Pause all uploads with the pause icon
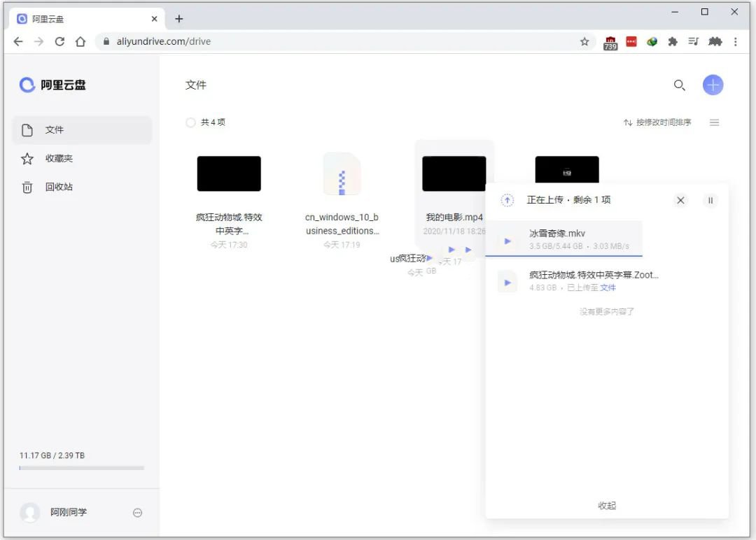This screenshot has height=540, width=756. 710,200
